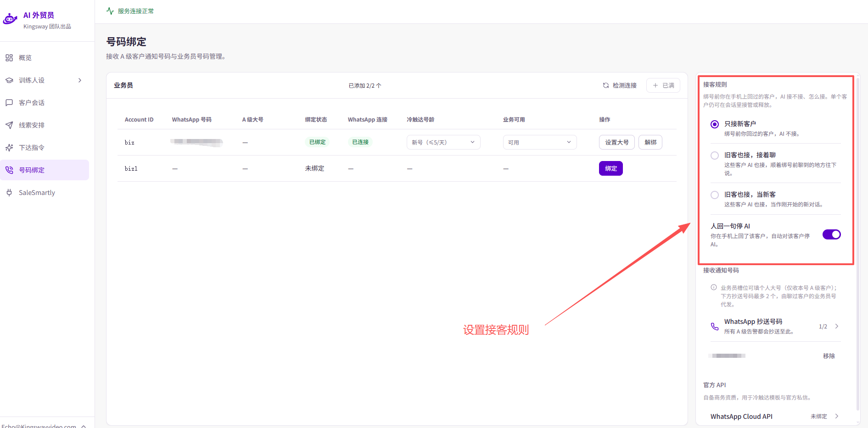Select the 只接新客户 radio option
Viewport: 868px width, 428px height.
(x=715, y=124)
